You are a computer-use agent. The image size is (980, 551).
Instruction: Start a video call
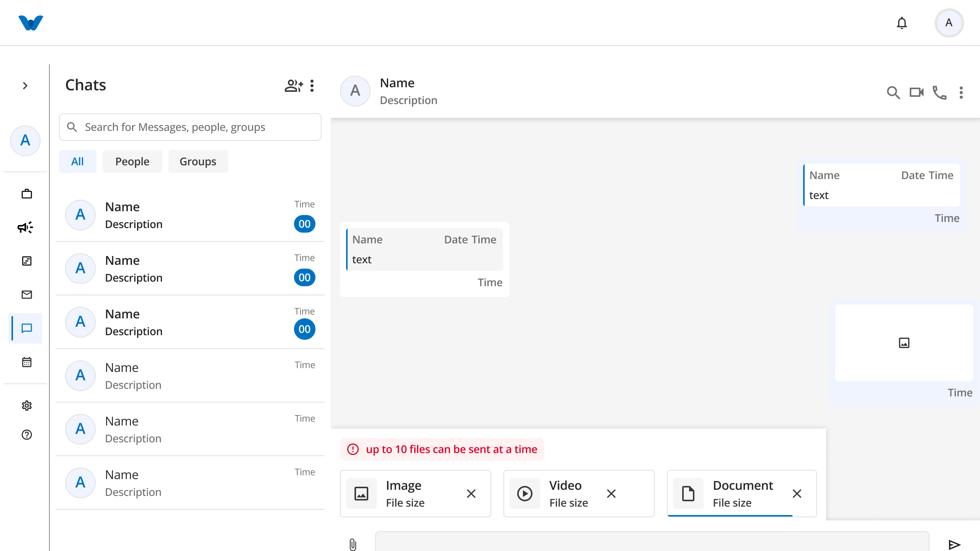[916, 93]
